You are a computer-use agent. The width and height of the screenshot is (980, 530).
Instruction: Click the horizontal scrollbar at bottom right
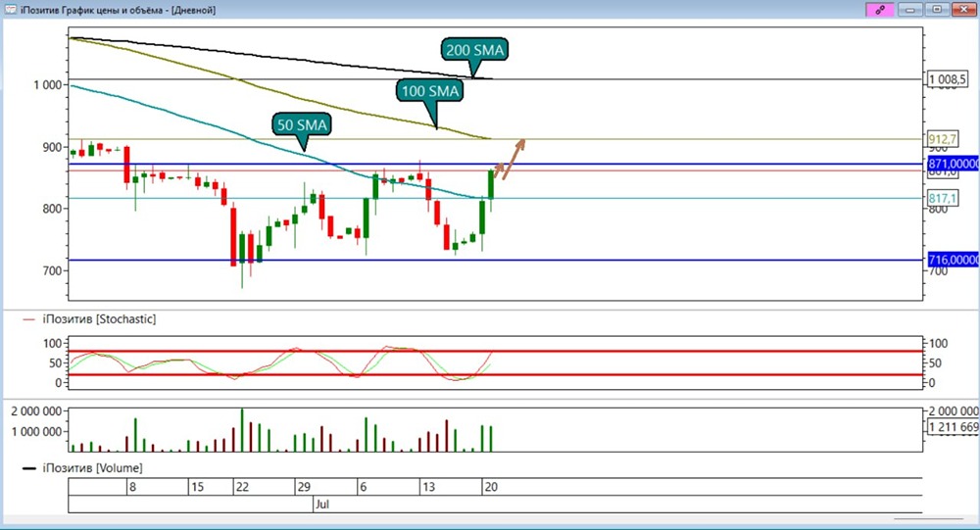pos(928,518)
